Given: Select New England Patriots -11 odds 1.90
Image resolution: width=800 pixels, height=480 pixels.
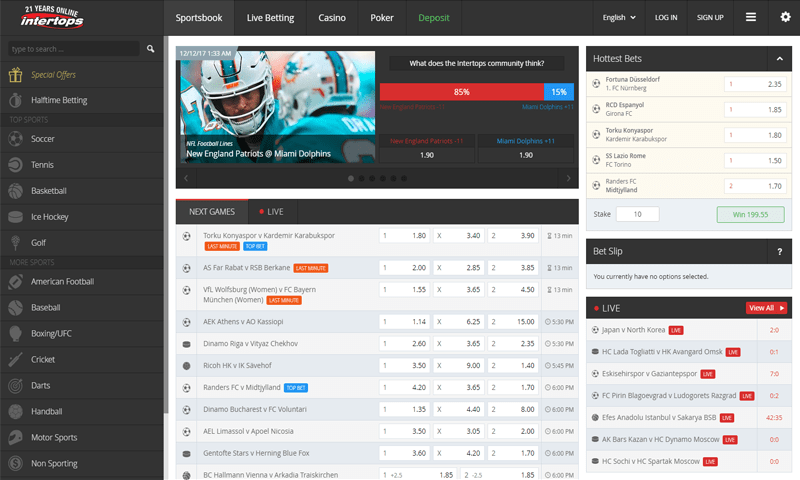Looking at the screenshot, I should coord(426,155).
